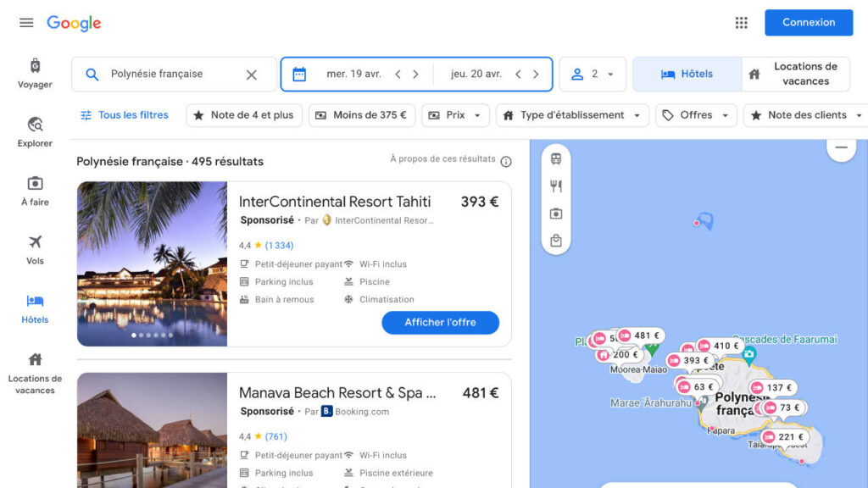Open Voyager in the sidebar
Viewport: 868px width, 488px height.
coord(35,73)
